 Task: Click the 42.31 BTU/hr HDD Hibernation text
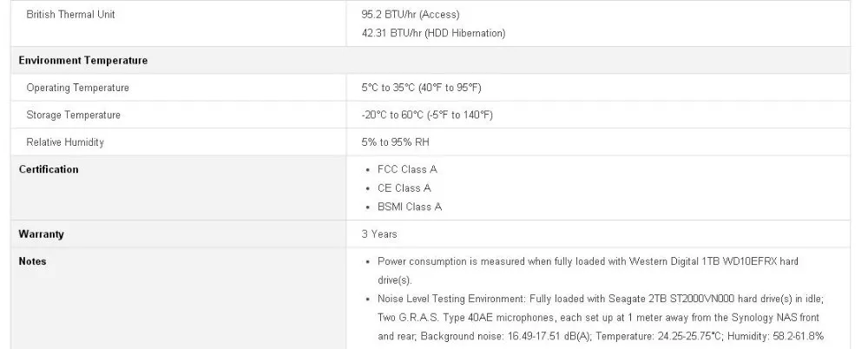tap(433, 33)
